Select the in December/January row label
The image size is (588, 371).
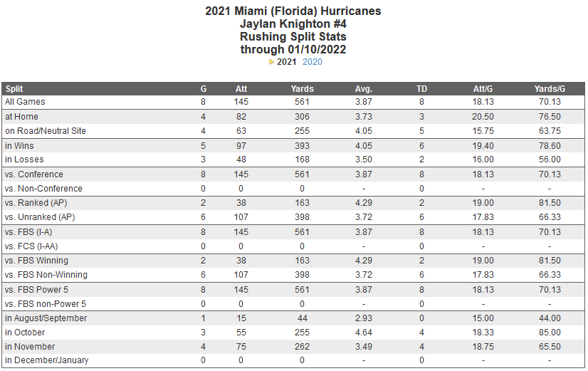(46, 360)
